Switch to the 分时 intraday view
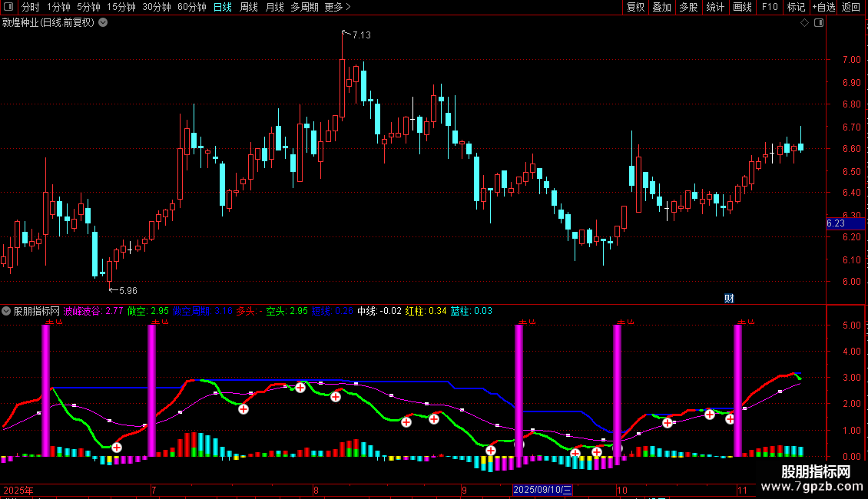 [x=31, y=7]
